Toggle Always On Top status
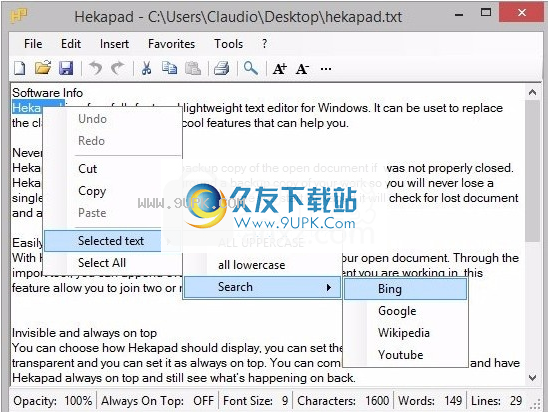 157,400
